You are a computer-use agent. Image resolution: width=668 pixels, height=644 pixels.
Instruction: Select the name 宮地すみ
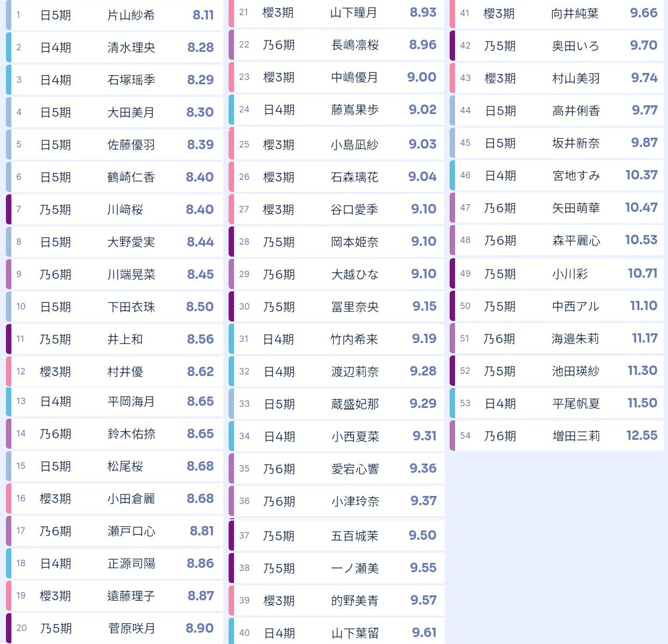575,176
